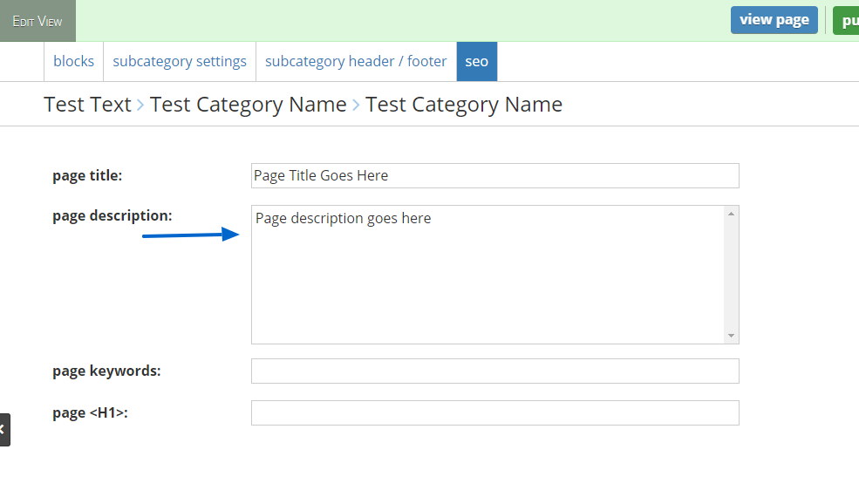Open the middle Test Category Name breadcrumb

248,105
